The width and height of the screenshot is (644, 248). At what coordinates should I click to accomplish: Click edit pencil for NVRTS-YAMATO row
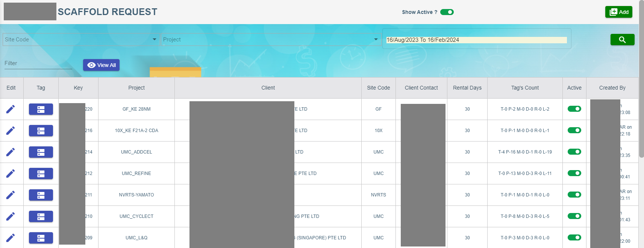click(11, 195)
